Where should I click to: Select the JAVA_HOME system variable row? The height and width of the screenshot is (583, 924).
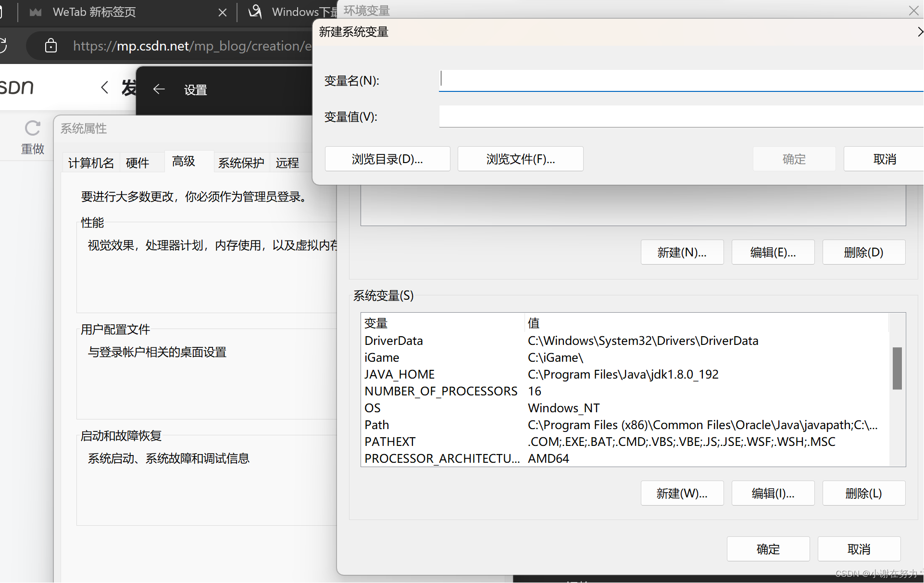click(625, 374)
